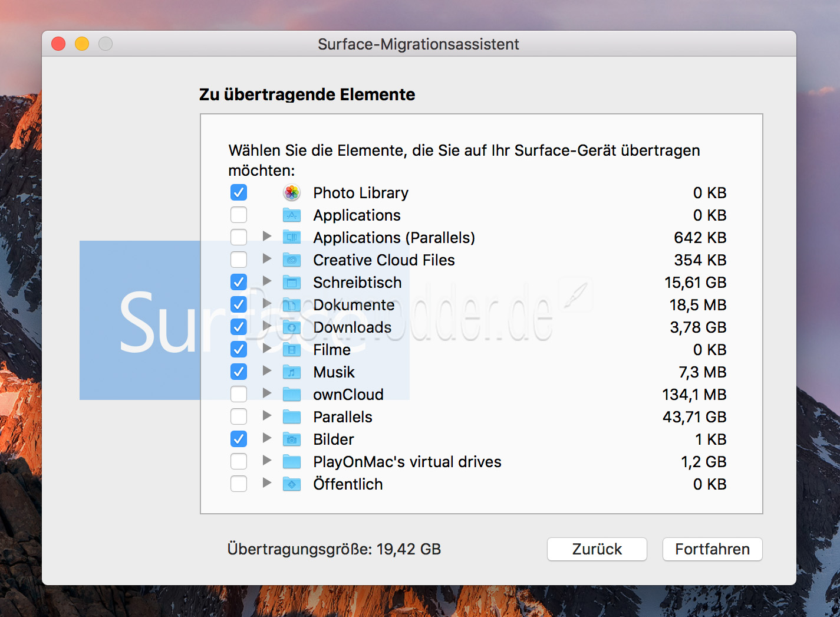The image size is (840, 617).
Task: Click the 7,3 MB size value
Action: tap(703, 372)
